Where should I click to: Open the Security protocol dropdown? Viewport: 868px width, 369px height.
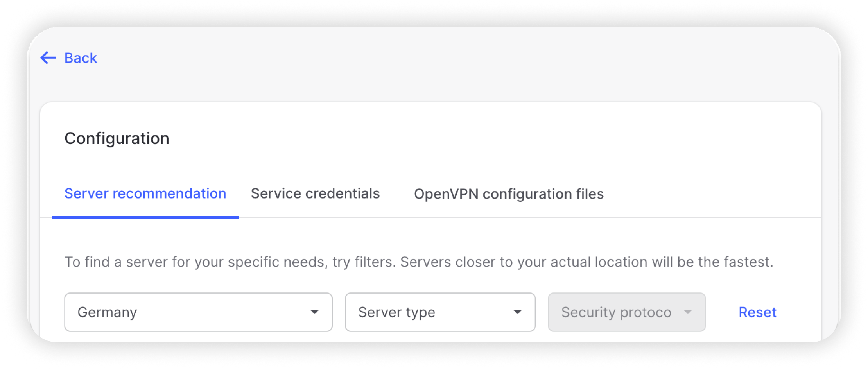pos(626,312)
